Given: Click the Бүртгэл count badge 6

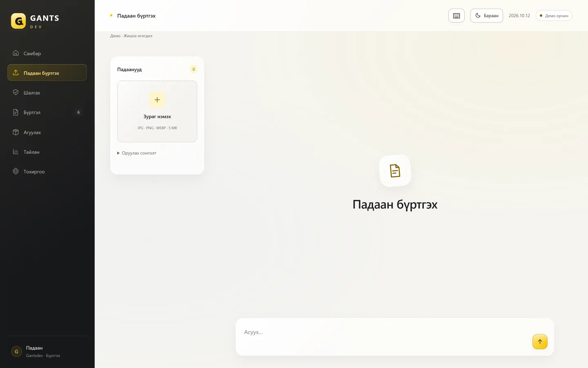Looking at the screenshot, I should pyautogui.click(x=78, y=112).
